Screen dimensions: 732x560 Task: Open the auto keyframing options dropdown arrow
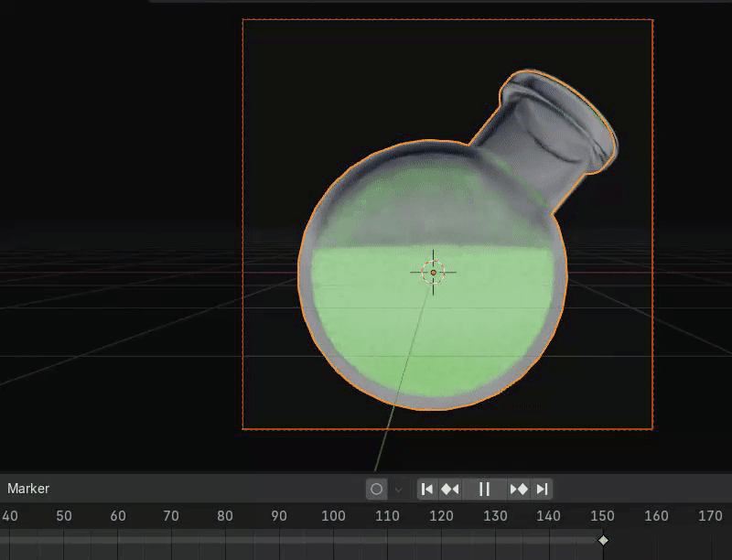[x=398, y=489]
